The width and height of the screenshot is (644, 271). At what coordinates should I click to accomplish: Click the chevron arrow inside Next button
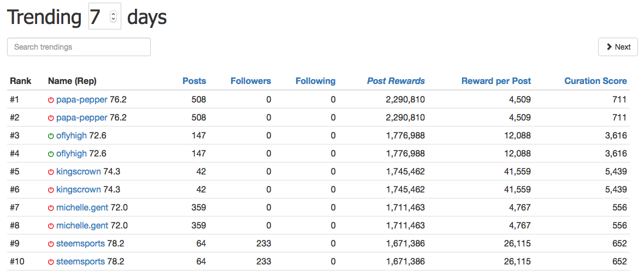[610, 47]
